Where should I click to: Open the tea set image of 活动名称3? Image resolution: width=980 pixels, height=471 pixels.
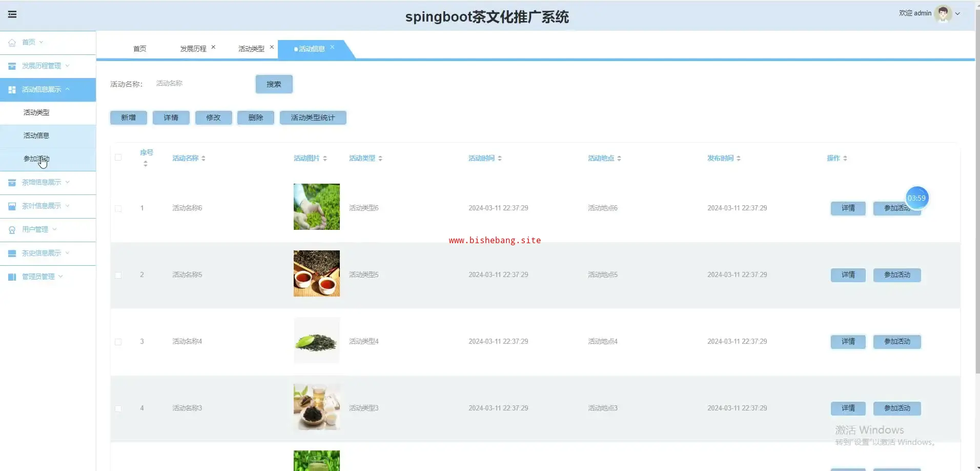(x=317, y=407)
